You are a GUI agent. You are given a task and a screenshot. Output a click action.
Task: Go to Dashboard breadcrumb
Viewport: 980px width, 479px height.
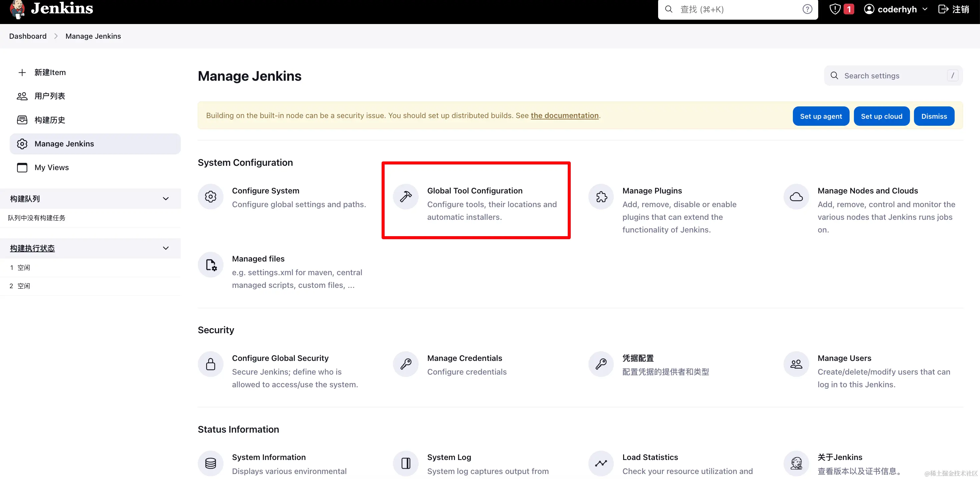tap(28, 36)
